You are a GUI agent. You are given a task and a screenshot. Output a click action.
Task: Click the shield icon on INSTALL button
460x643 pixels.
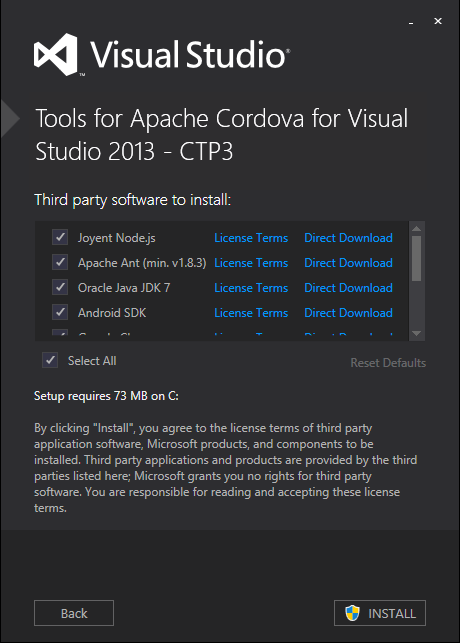coord(352,613)
